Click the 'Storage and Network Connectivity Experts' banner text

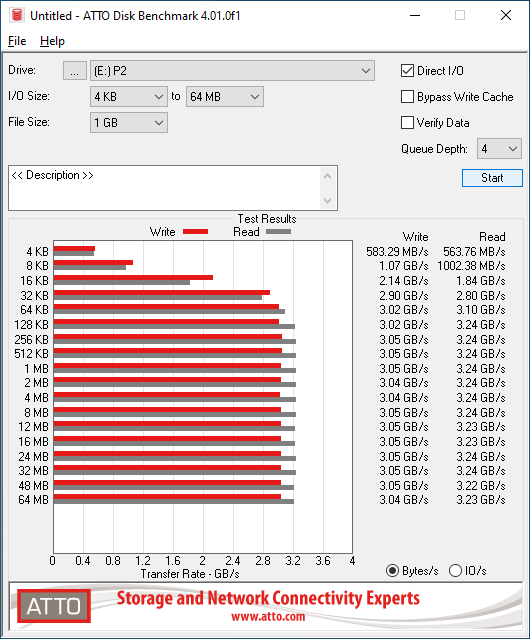(268, 598)
